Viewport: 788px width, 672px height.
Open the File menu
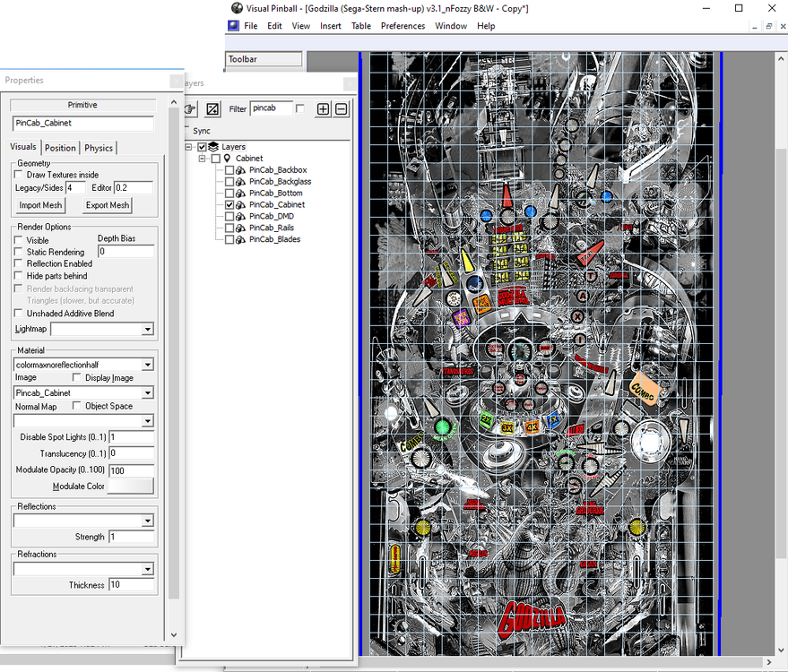(x=251, y=26)
